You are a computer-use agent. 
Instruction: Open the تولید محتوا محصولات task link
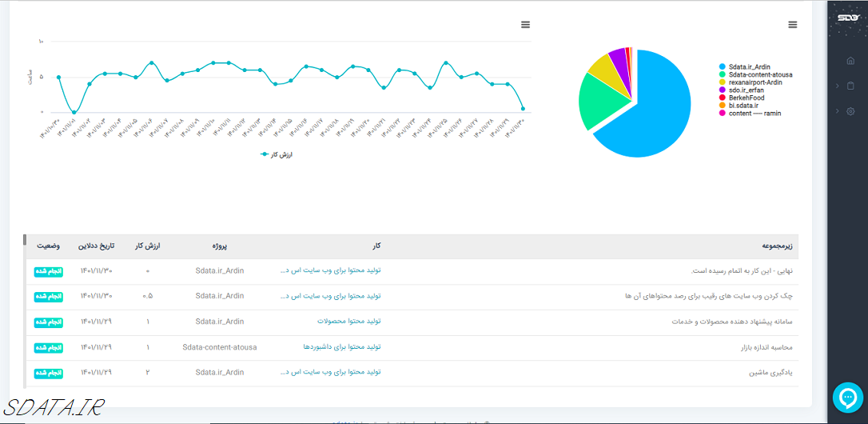pos(348,322)
